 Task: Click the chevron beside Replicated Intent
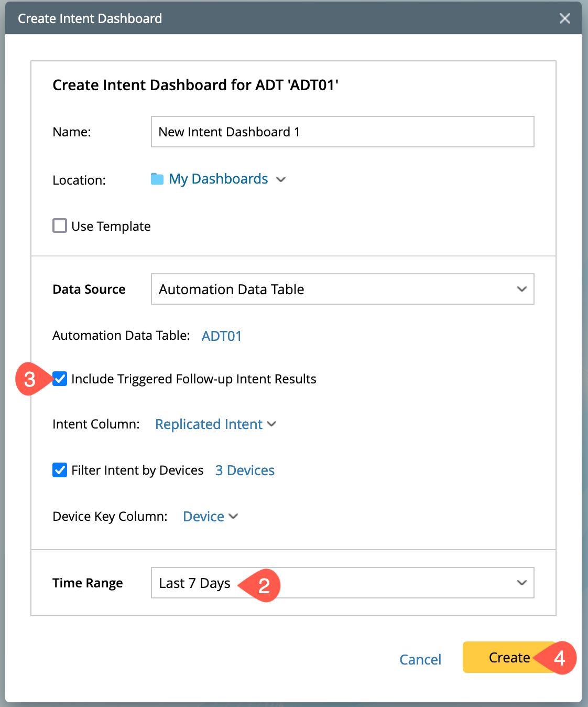[271, 424]
